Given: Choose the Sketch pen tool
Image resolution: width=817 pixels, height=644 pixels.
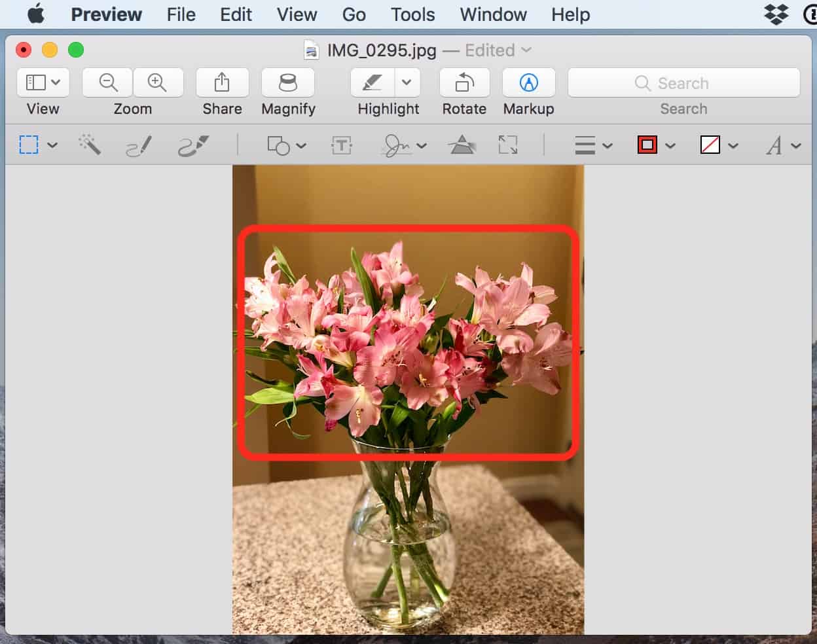Looking at the screenshot, I should pos(139,145).
